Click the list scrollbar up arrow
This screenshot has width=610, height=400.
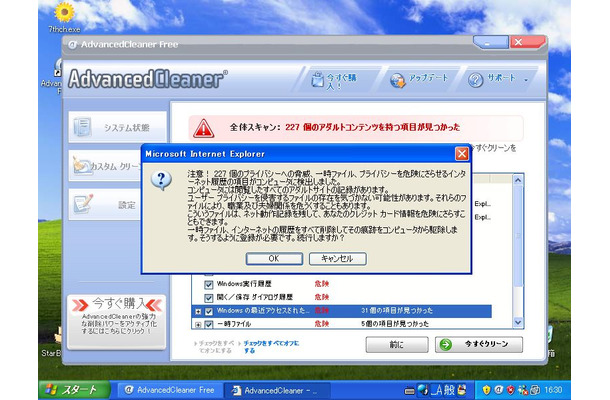[518, 180]
